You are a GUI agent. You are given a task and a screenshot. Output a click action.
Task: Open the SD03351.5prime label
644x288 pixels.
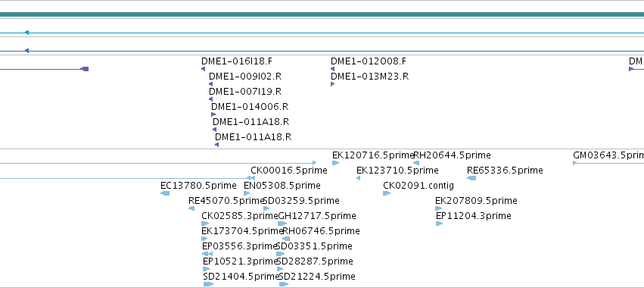coord(314,246)
